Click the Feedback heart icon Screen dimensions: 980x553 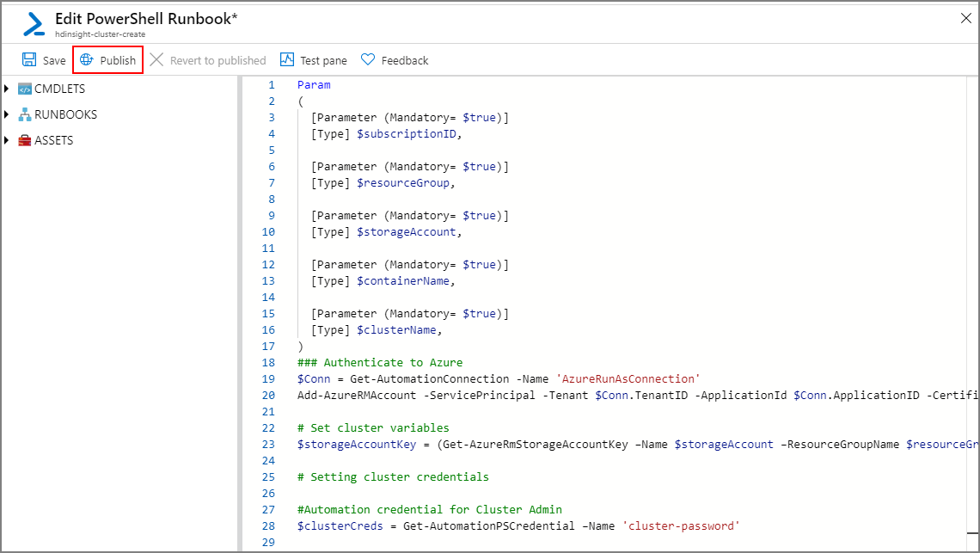coord(368,60)
